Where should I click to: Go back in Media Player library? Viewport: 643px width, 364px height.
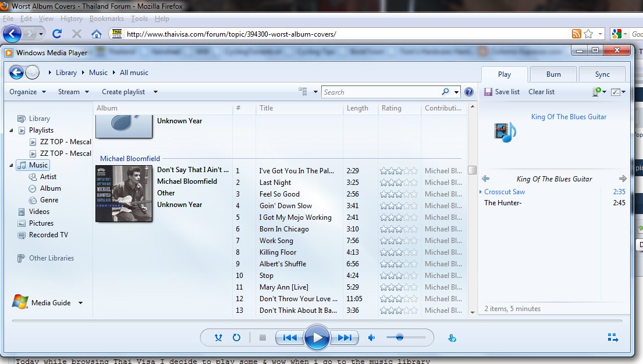click(16, 73)
